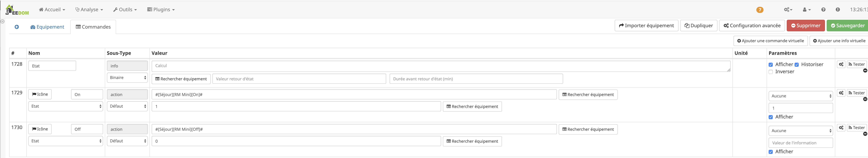Screen dimensions: 868x158
Task: Focus the Durée avant retour d'état field
Action: (476, 79)
